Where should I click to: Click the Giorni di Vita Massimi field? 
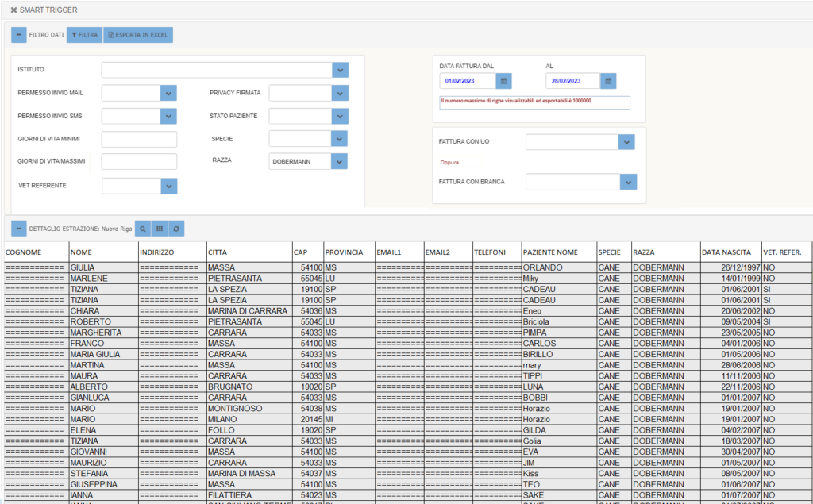pos(139,162)
